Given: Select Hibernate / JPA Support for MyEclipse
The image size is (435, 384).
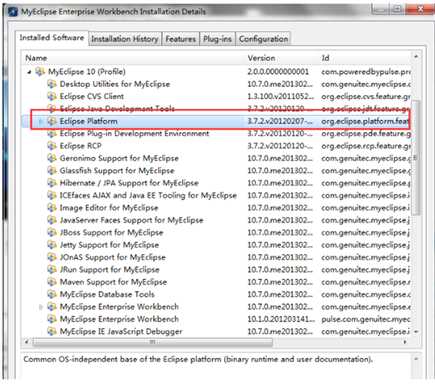Looking at the screenshot, I should pyautogui.click(x=217, y=183).
